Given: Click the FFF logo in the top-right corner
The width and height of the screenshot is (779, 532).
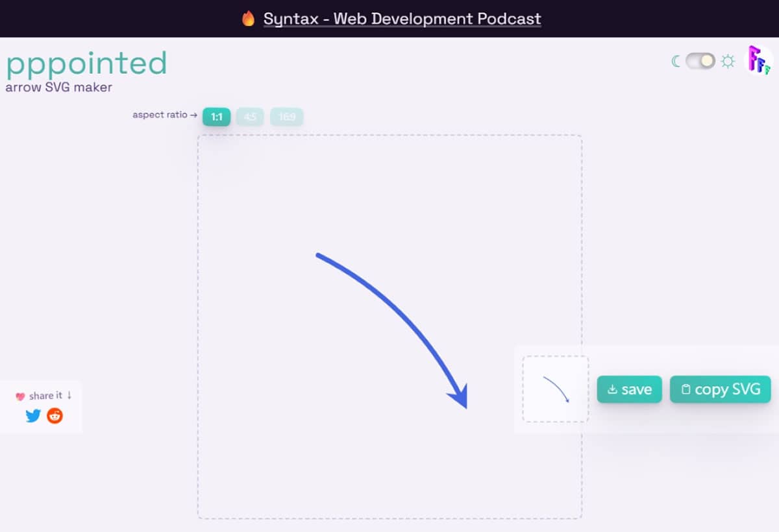Looking at the screenshot, I should pyautogui.click(x=758, y=60).
